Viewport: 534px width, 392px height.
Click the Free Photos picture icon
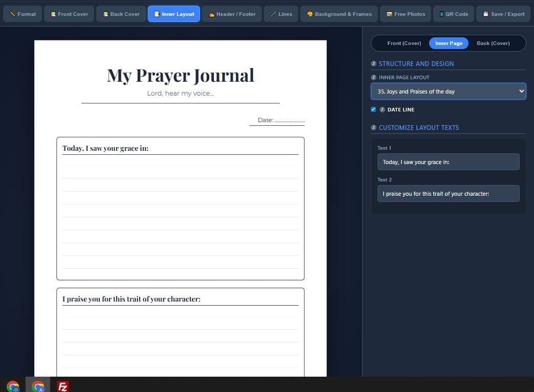390,14
